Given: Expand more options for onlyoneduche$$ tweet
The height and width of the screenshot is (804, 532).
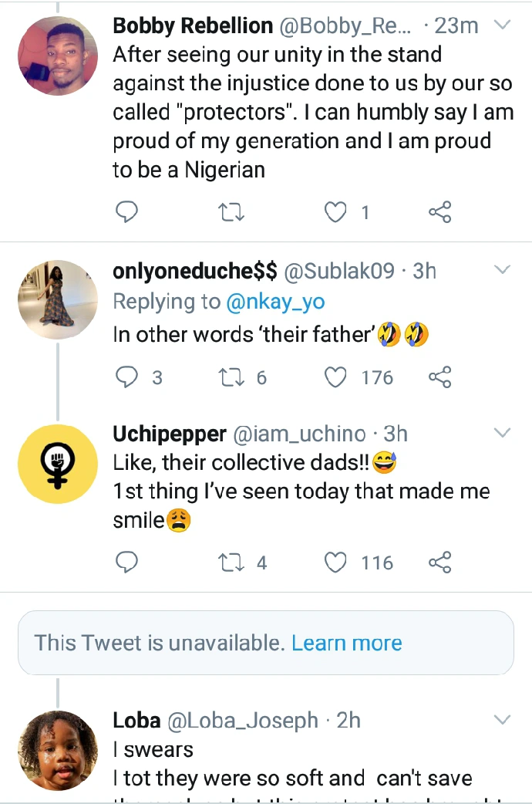Looking at the screenshot, I should pyautogui.click(x=502, y=270).
